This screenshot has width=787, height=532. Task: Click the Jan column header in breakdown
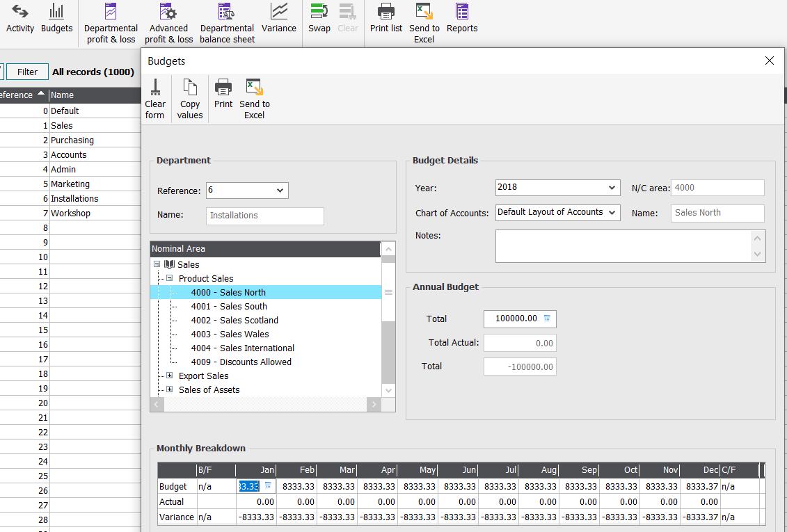256,470
